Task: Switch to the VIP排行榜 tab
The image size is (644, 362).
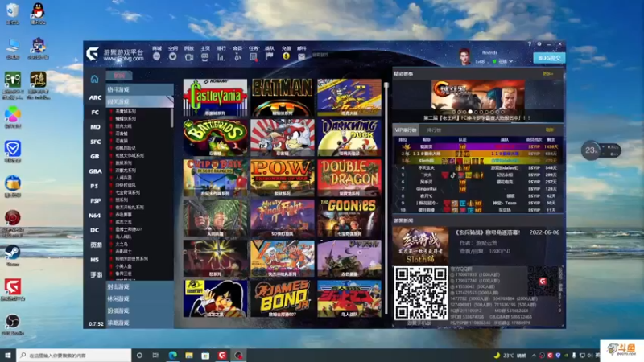Action: point(407,130)
